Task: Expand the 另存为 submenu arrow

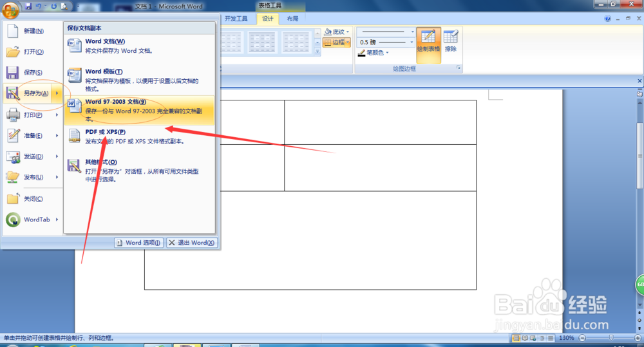Action: [x=57, y=93]
